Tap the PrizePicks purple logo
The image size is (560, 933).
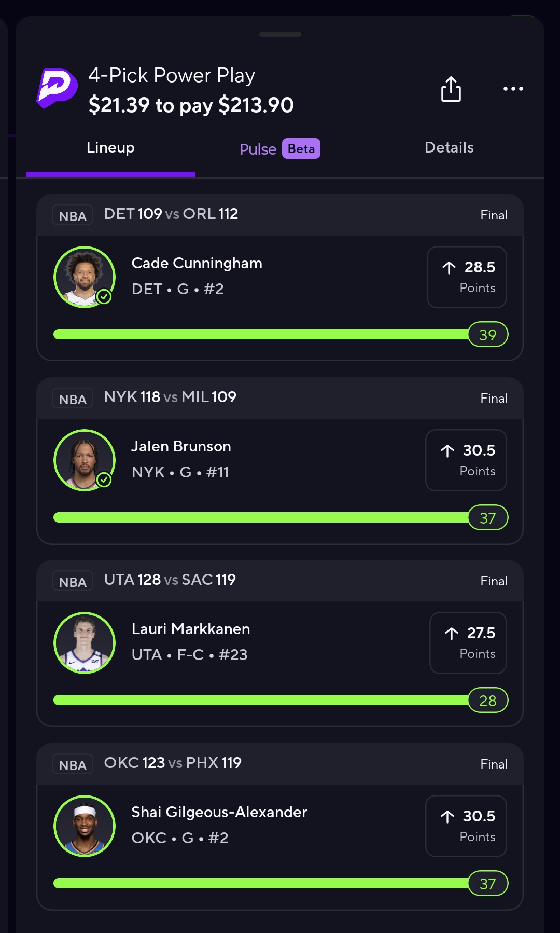point(57,88)
